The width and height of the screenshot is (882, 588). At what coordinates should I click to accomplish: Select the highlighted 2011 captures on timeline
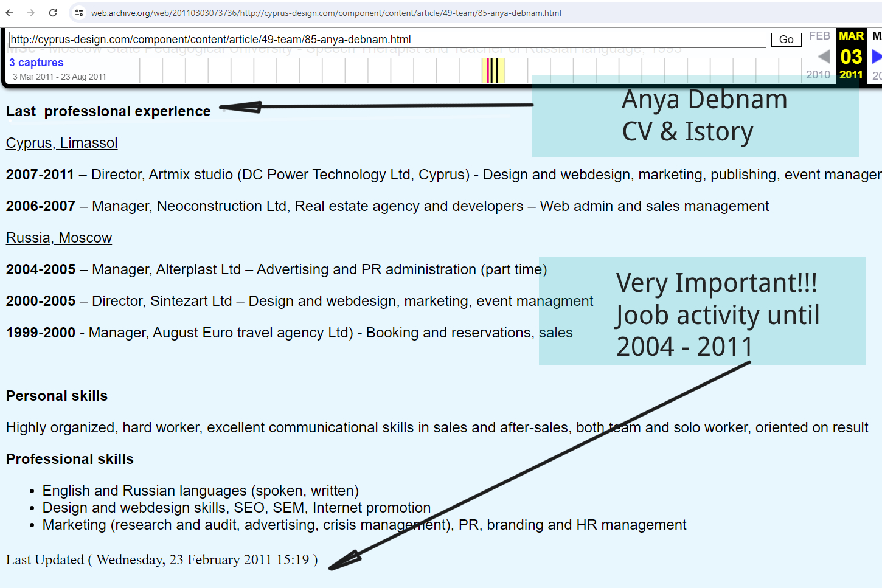493,71
